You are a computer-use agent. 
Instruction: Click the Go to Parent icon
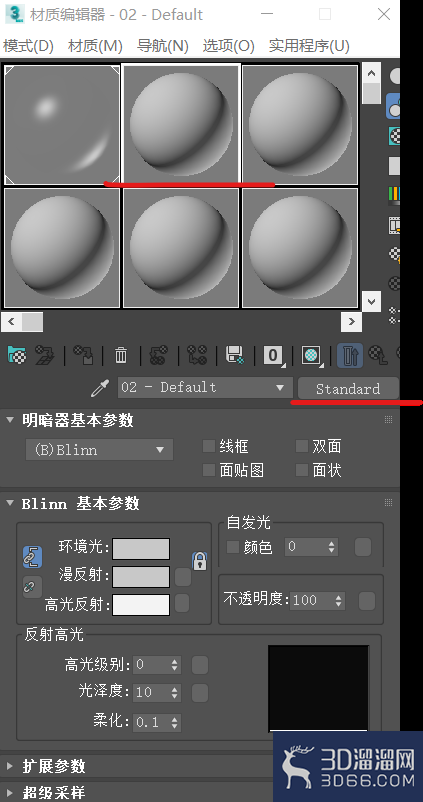pyautogui.click(x=378, y=354)
